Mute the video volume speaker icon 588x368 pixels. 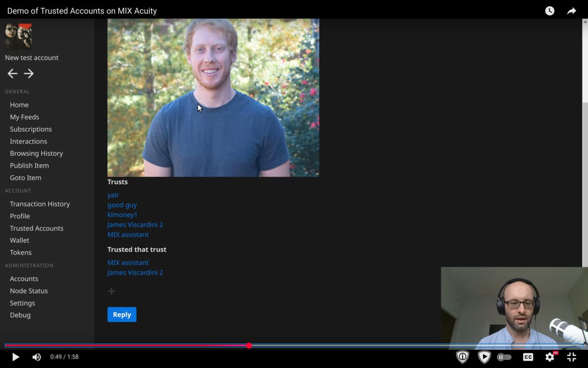click(x=36, y=357)
